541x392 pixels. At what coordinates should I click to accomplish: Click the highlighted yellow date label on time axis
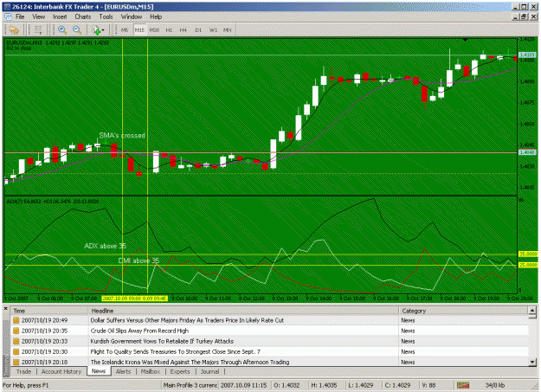click(134, 299)
